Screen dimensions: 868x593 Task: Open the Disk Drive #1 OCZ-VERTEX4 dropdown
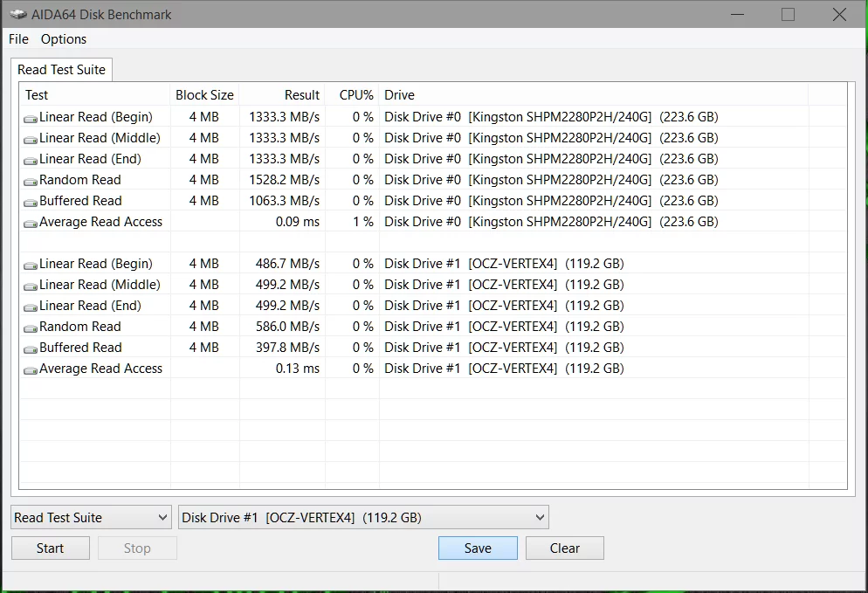point(363,518)
